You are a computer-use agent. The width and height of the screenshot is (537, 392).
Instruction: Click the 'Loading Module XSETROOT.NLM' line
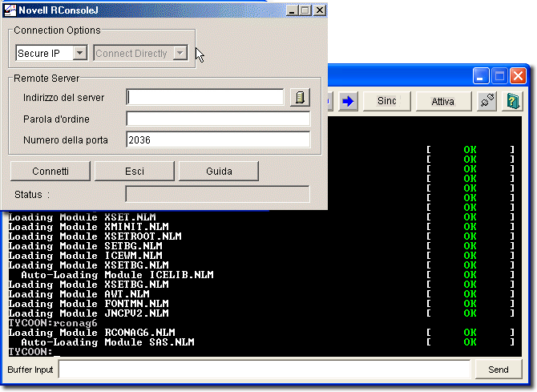(95, 236)
